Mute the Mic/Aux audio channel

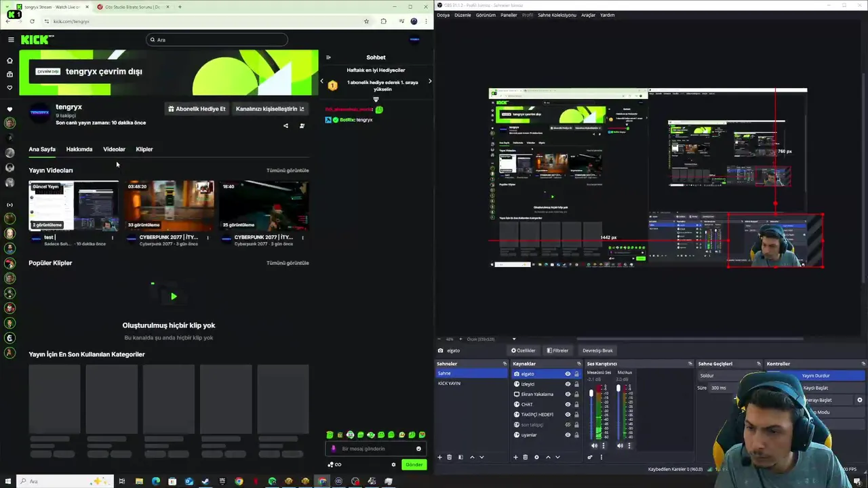pyautogui.click(x=620, y=445)
